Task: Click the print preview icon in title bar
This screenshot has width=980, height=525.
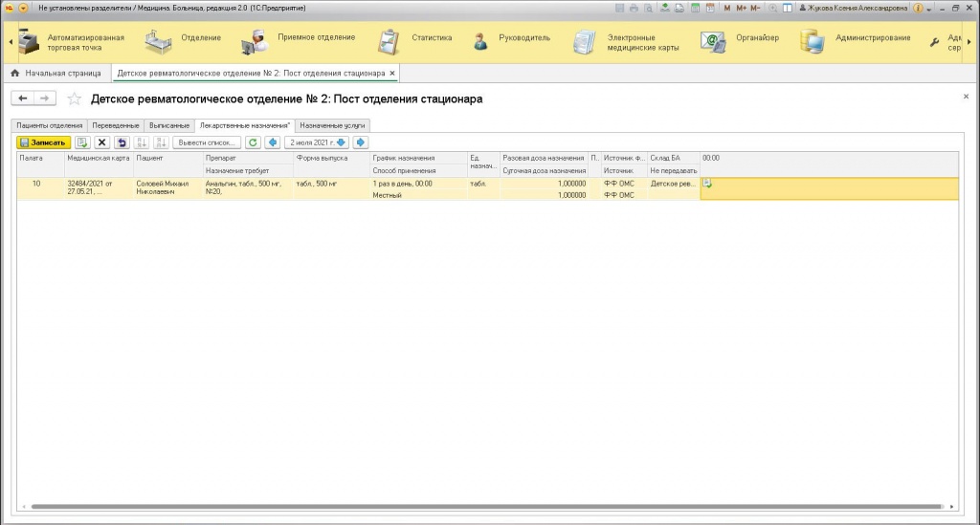Action: pyautogui.click(x=648, y=8)
